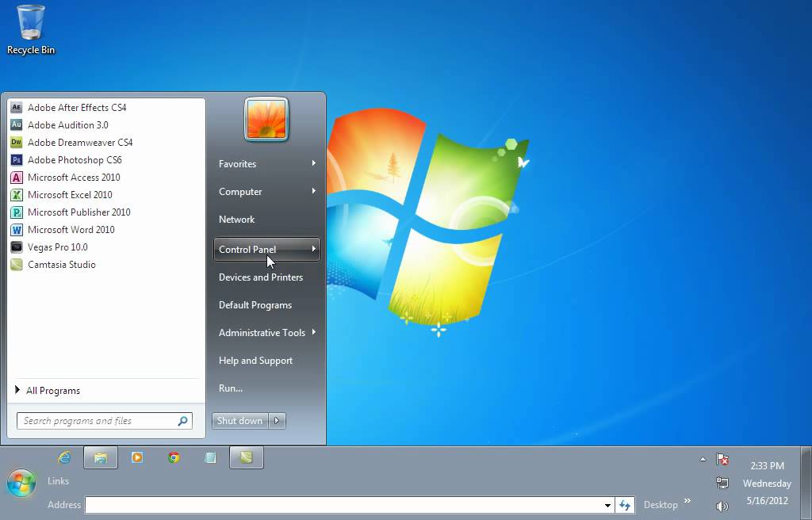Image resolution: width=812 pixels, height=520 pixels.
Task: Open Windows Media Player from the taskbar
Action: pyautogui.click(x=137, y=457)
